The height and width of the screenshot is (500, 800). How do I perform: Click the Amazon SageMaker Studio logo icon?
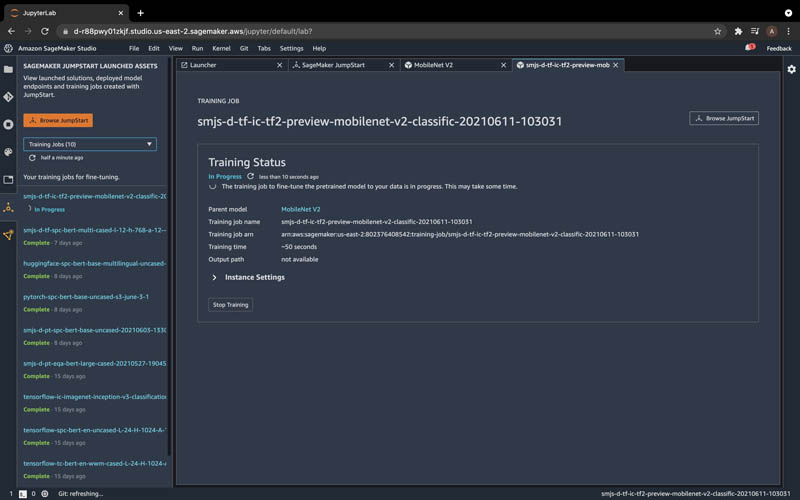[x=8, y=48]
